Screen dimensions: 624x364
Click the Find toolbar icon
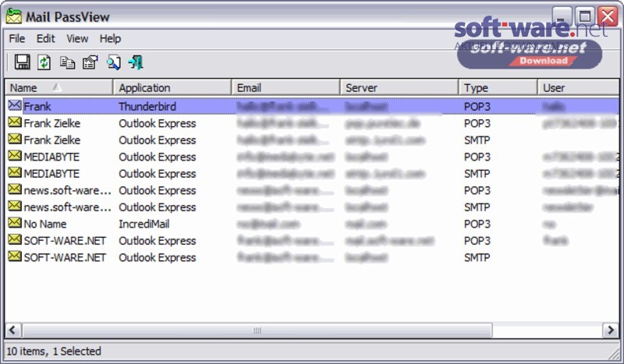coord(113,62)
